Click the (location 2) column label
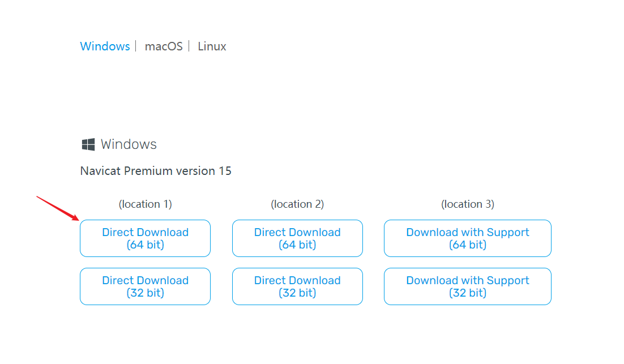624x364 pixels. (297, 204)
